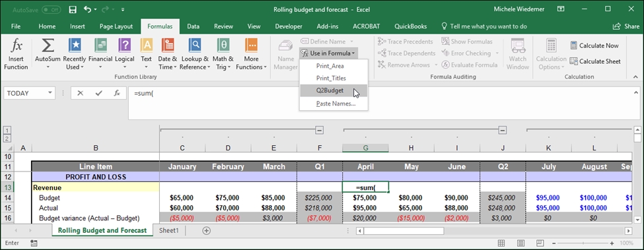The image size is (644, 250).
Task: Open the Error Checking dropdown arrow
Action: pyautogui.click(x=497, y=53)
